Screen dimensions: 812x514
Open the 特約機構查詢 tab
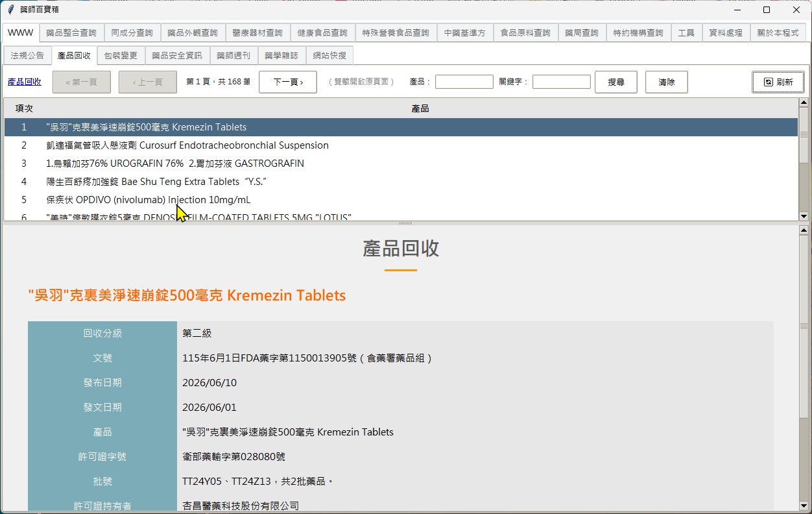coord(638,33)
